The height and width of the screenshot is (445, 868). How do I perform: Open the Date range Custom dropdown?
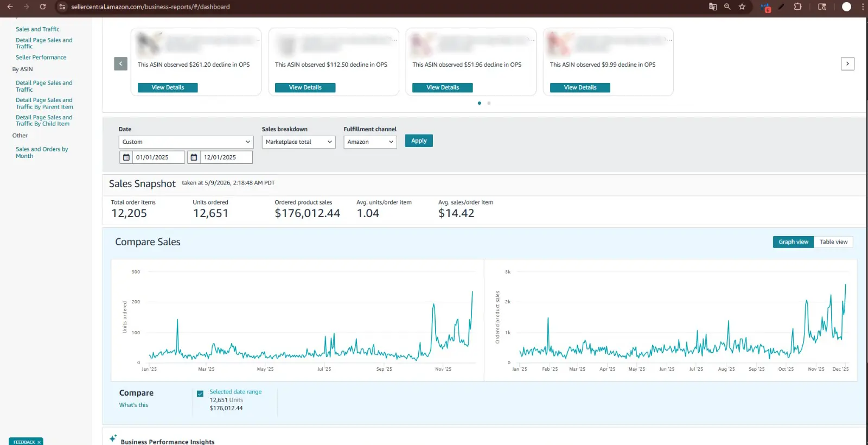[x=186, y=142]
